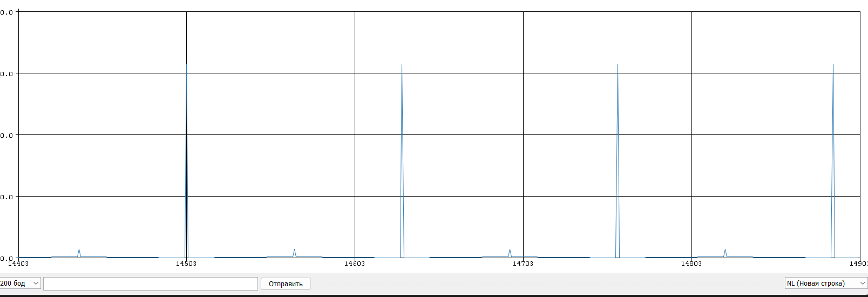Screen dimensions: 868x297
Task: Click the small bump just before 14703
Action: point(510,253)
